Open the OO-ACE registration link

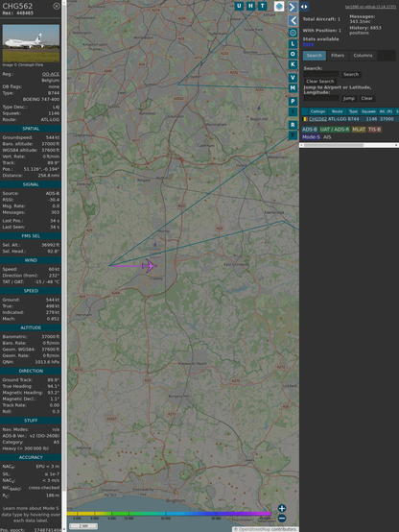[x=51, y=74]
